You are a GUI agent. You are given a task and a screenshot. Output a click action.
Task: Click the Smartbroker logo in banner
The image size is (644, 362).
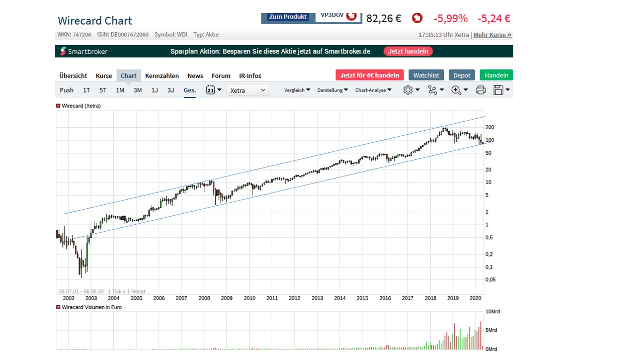[x=84, y=51]
